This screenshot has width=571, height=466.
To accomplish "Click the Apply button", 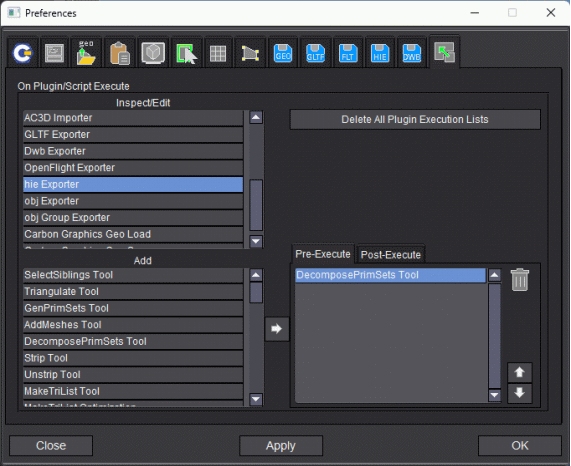I will (x=281, y=445).
